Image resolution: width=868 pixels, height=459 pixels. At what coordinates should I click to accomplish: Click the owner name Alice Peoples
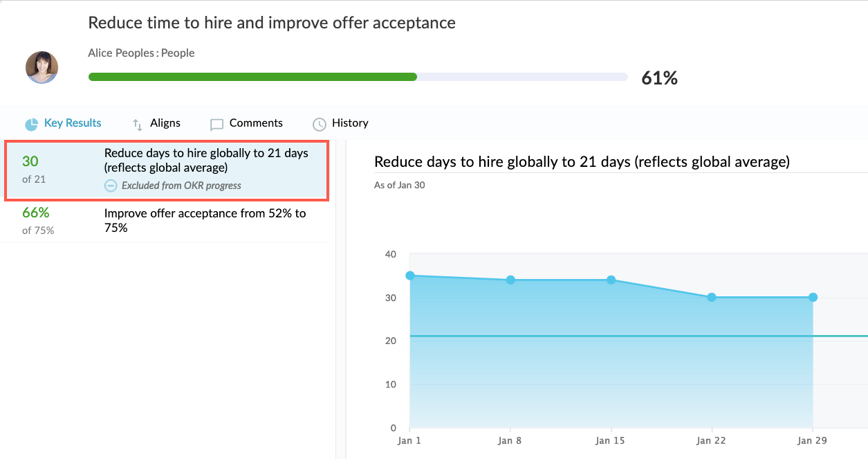[x=121, y=53]
